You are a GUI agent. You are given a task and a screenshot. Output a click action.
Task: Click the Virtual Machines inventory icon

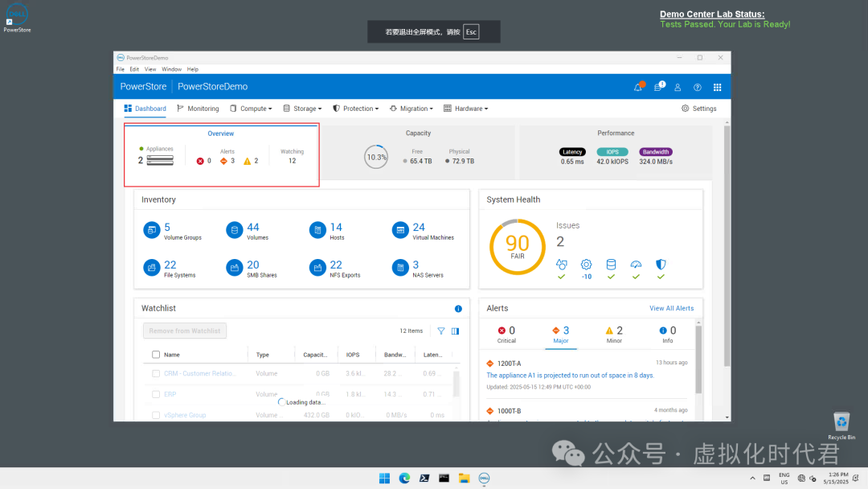(x=400, y=230)
